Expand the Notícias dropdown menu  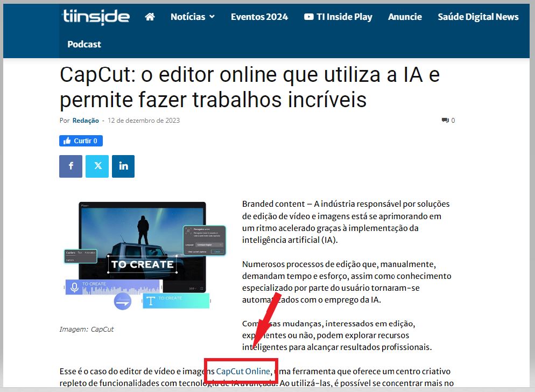point(193,17)
